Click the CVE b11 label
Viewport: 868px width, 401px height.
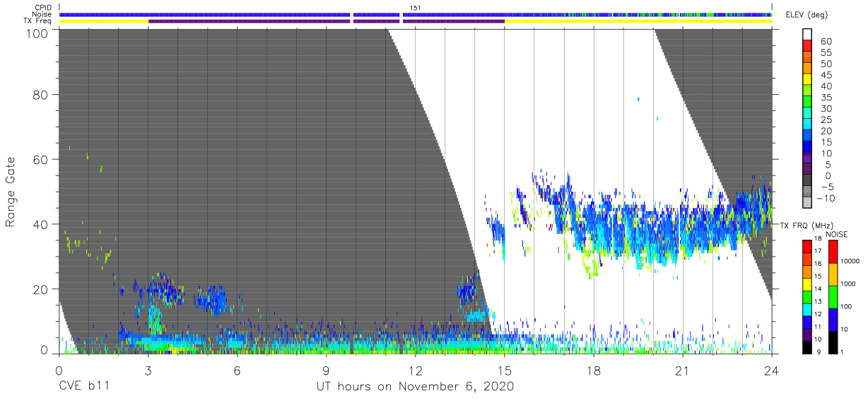[x=84, y=387]
